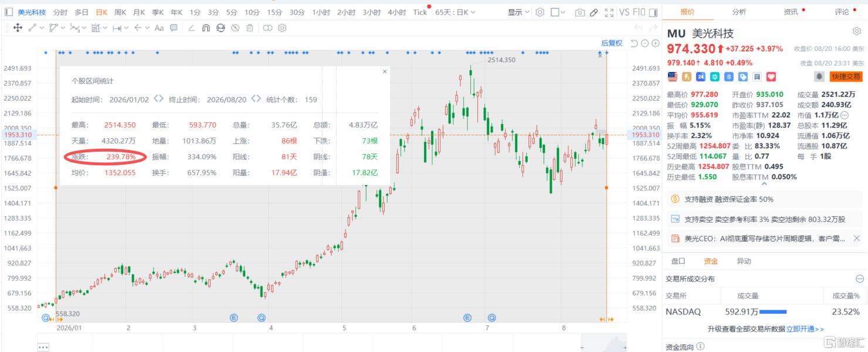Set price alert with bell icon
Screen dimensions: 868x352
(x=819, y=77)
